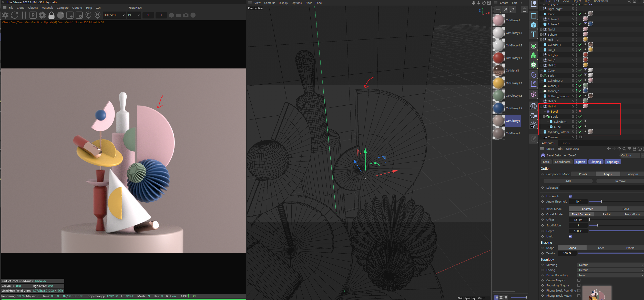644x300 pixels.
Task: Click the Remove selection button
Action: 620,181
